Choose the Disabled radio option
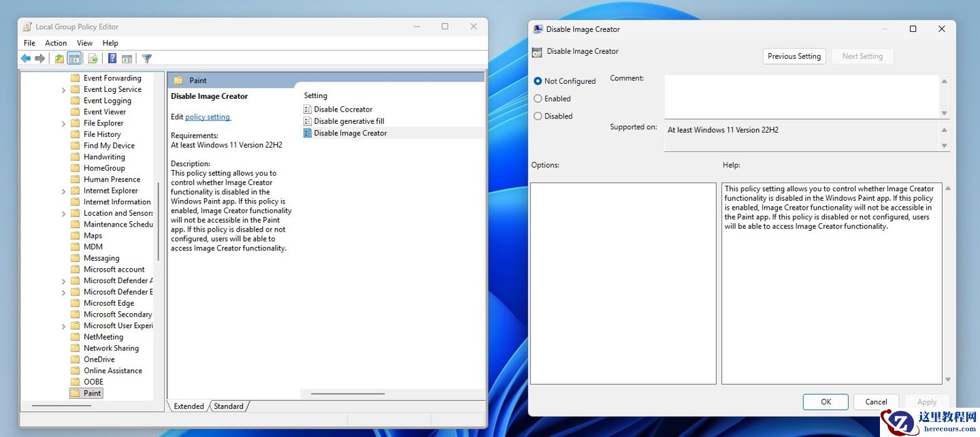The width and height of the screenshot is (980, 437). tap(538, 116)
